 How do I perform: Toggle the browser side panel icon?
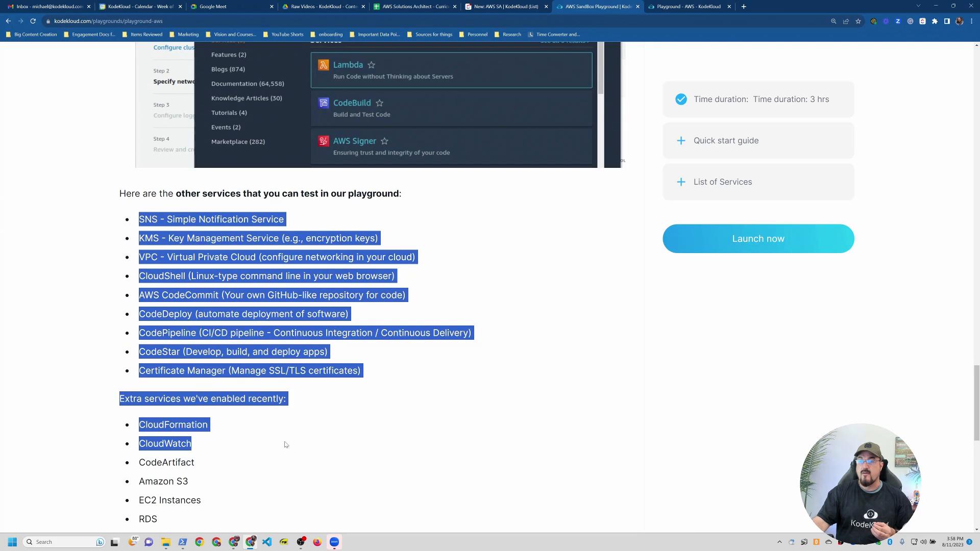point(947,21)
